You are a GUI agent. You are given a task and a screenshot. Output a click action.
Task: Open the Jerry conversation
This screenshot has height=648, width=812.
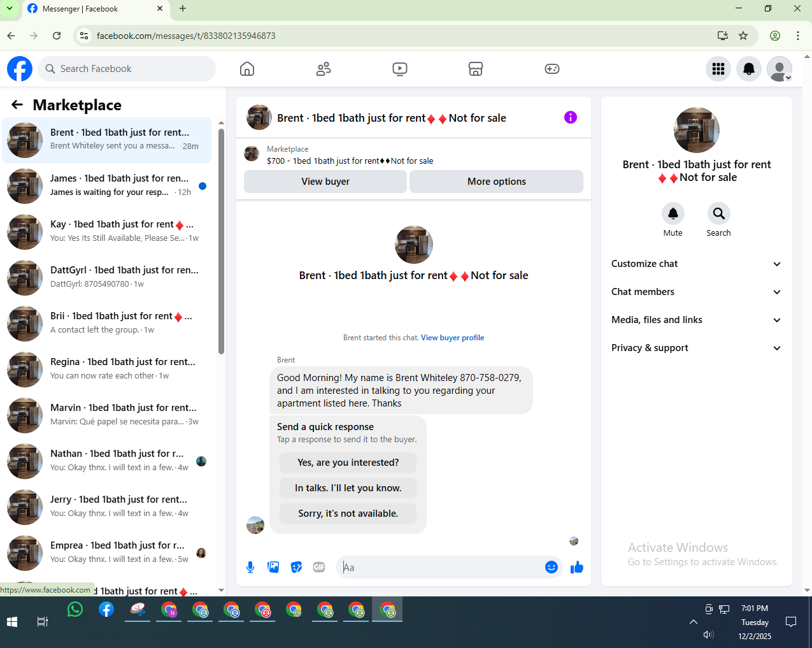click(107, 507)
